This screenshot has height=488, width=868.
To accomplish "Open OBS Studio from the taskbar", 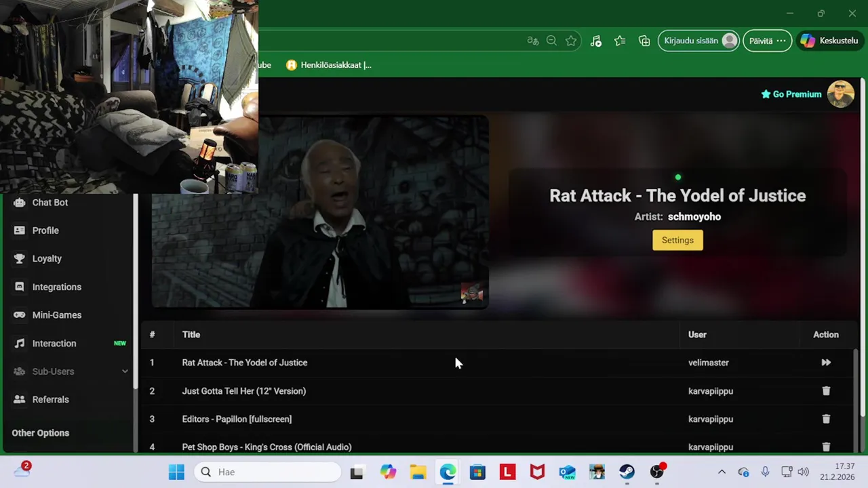I will [656, 472].
